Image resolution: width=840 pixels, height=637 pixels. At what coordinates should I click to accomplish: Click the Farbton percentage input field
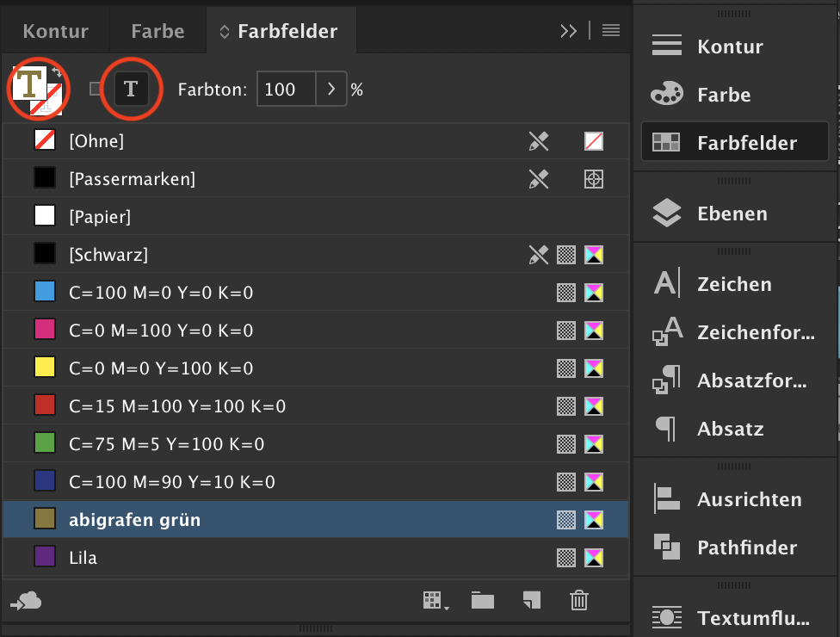click(x=286, y=89)
